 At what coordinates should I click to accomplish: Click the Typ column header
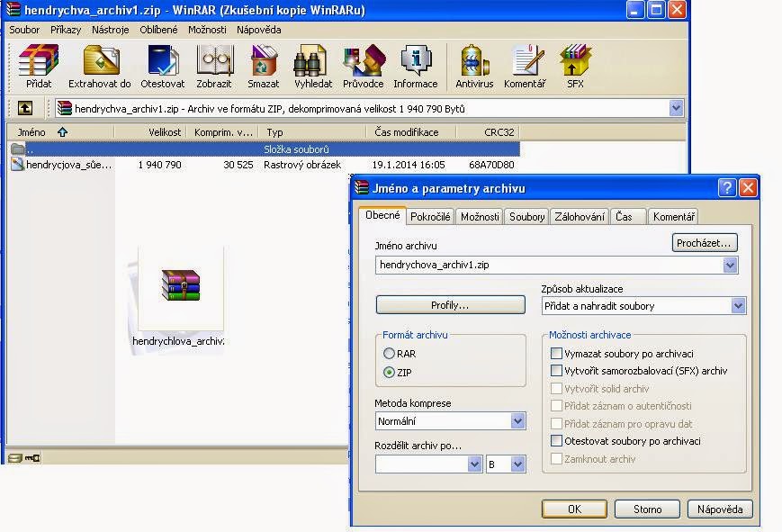click(x=312, y=132)
